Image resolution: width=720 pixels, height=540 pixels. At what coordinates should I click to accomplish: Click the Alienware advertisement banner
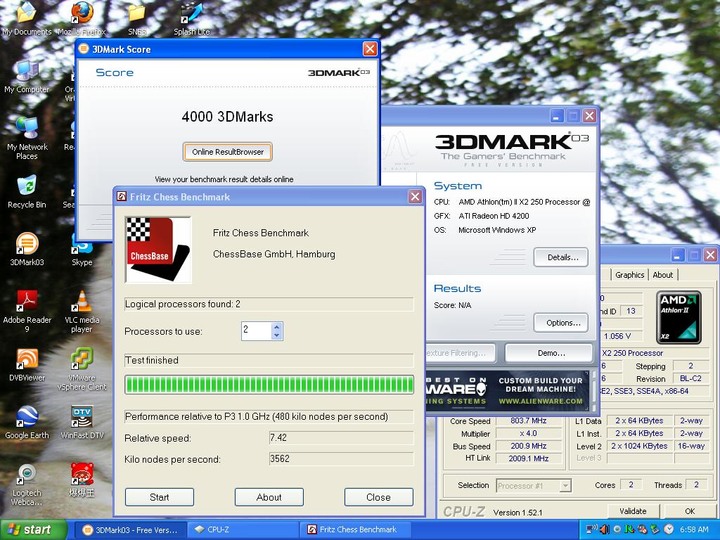507,390
